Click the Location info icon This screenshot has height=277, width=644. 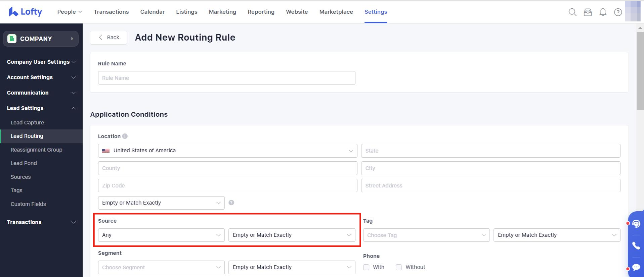125,136
